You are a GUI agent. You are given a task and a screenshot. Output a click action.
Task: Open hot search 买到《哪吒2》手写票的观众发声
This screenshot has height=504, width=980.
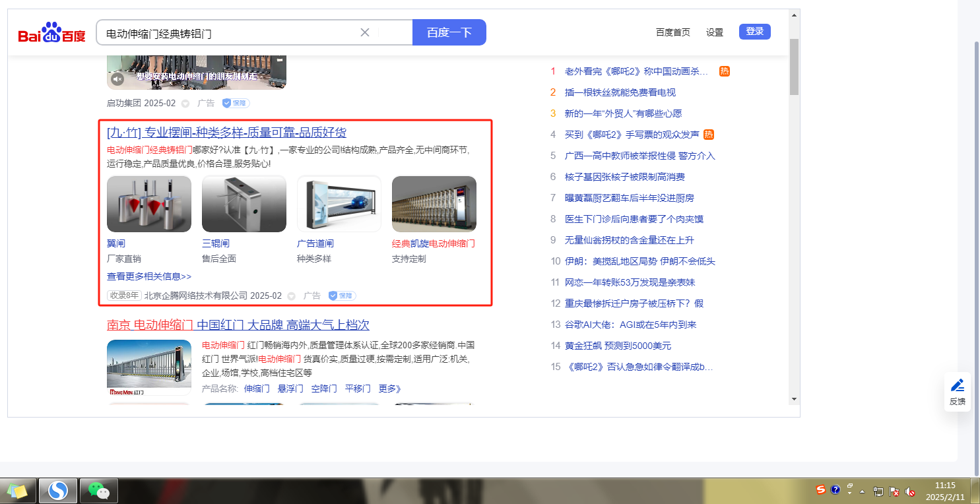pyautogui.click(x=632, y=135)
